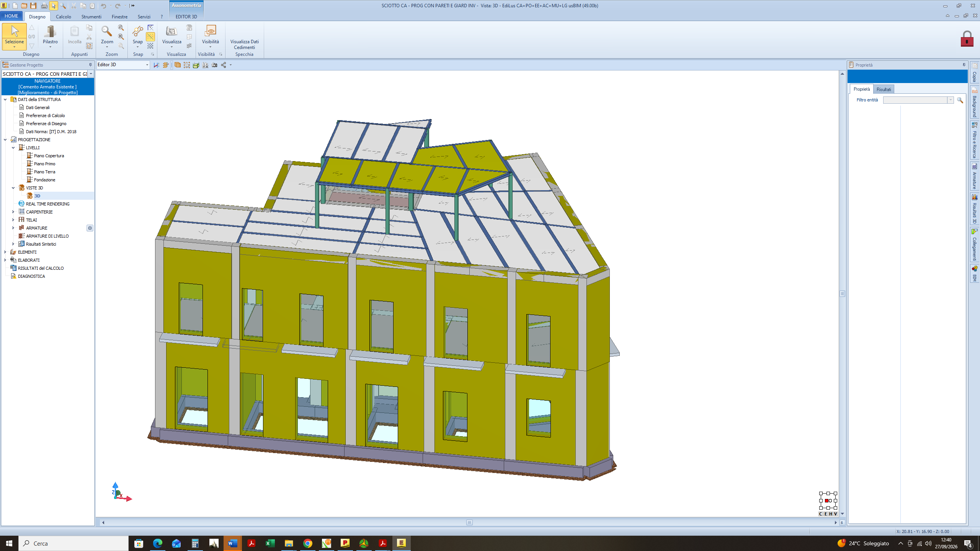Switch to the Risultati tab

[x=884, y=89]
